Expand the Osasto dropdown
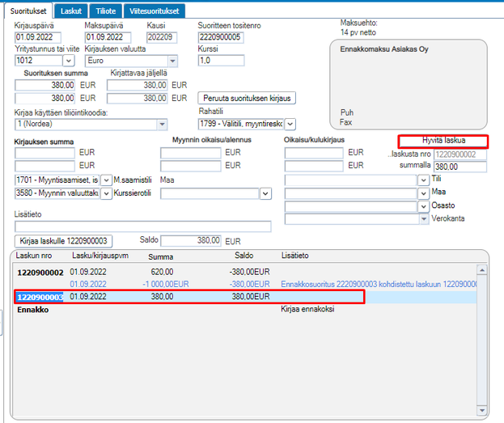 point(423,206)
